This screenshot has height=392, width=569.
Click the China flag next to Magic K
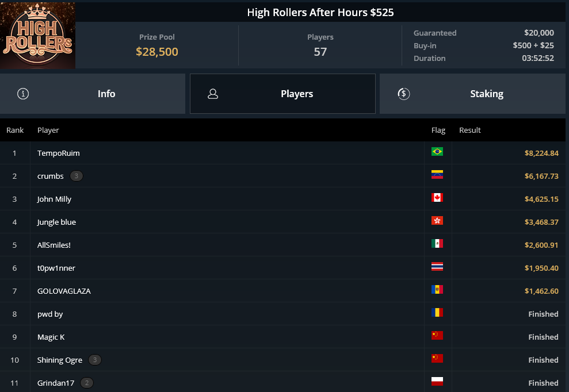click(438, 336)
